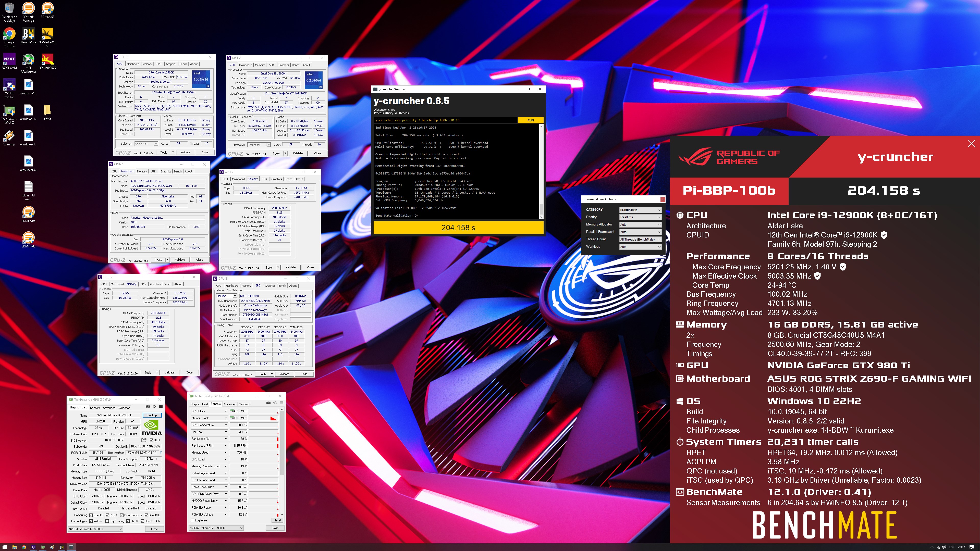Image resolution: width=980 pixels, height=551 pixels.
Task: Toggle the CUDA checkbox
Action: pos(108,515)
